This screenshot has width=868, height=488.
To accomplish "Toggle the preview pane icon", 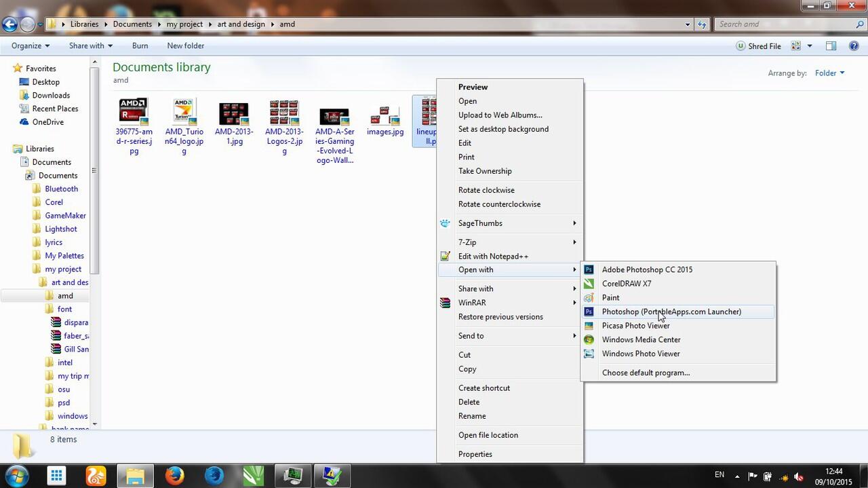I will point(831,46).
